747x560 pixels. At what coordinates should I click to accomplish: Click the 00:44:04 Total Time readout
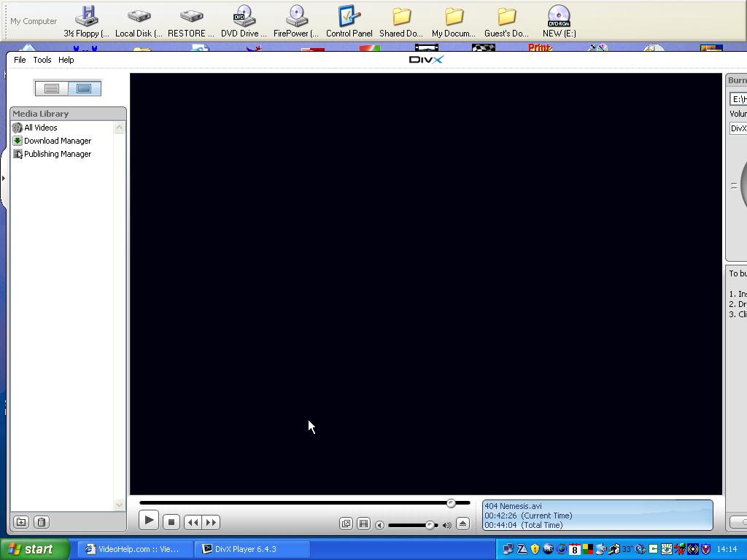523,525
